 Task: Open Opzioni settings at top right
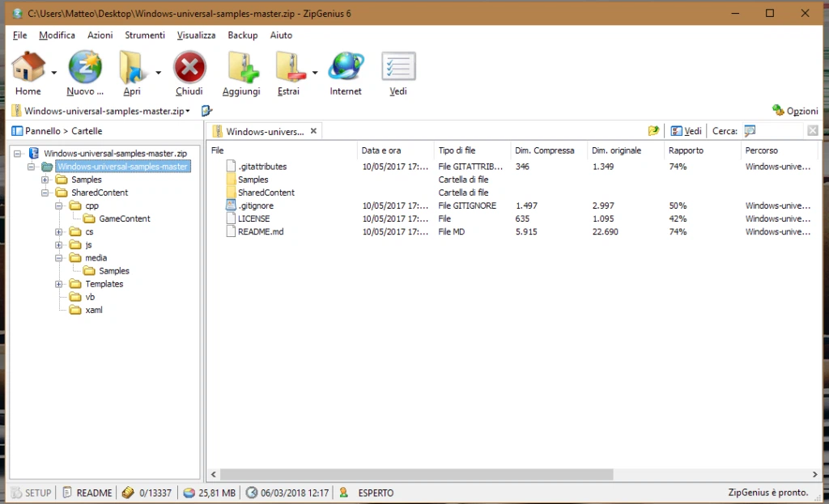(x=795, y=110)
